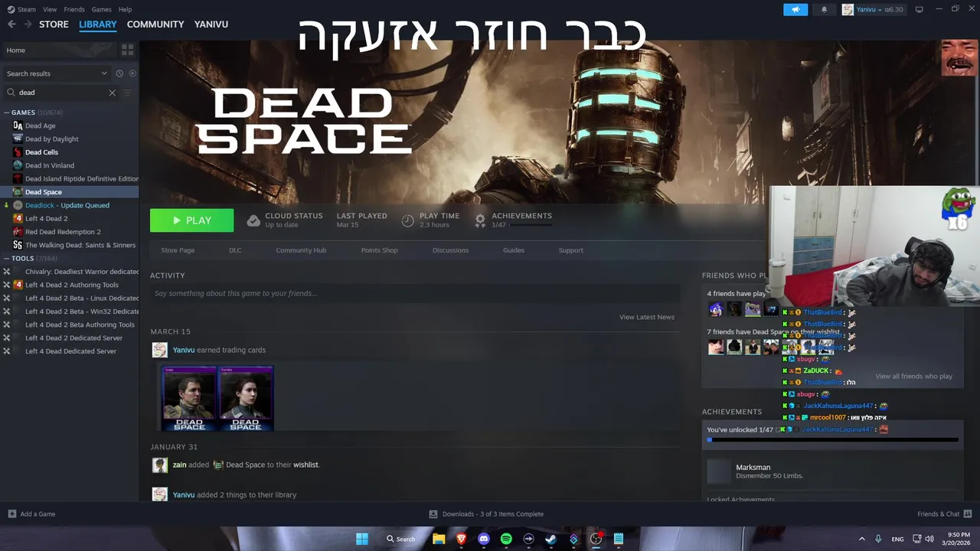Click the Achievements gear icon
The width and height of the screenshot is (980, 551).
[480, 220]
